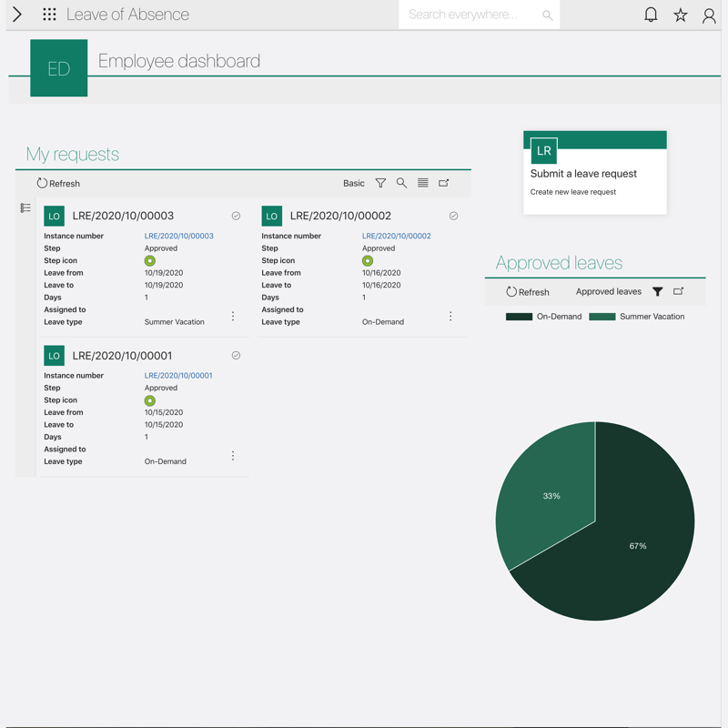Screen dimensions: 728x728
Task: Click the Search everywhere input field
Action: [469, 15]
